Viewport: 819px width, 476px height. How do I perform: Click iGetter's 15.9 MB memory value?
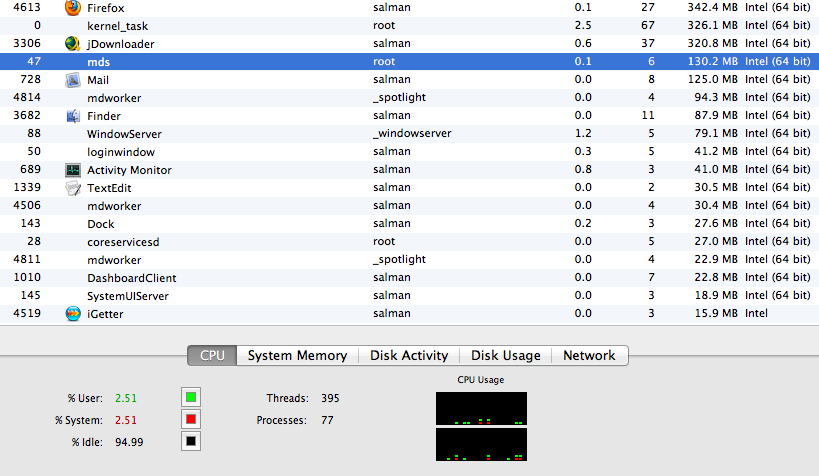coord(716,314)
